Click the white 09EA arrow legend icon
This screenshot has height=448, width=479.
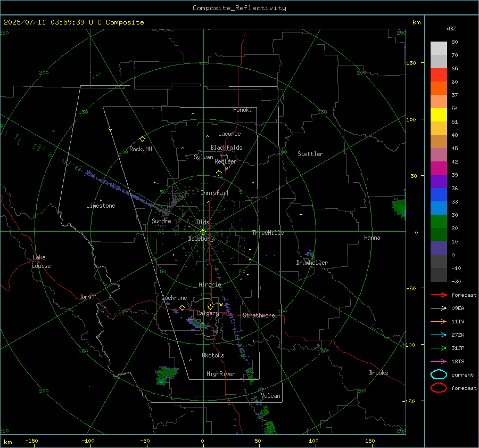click(439, 308)
